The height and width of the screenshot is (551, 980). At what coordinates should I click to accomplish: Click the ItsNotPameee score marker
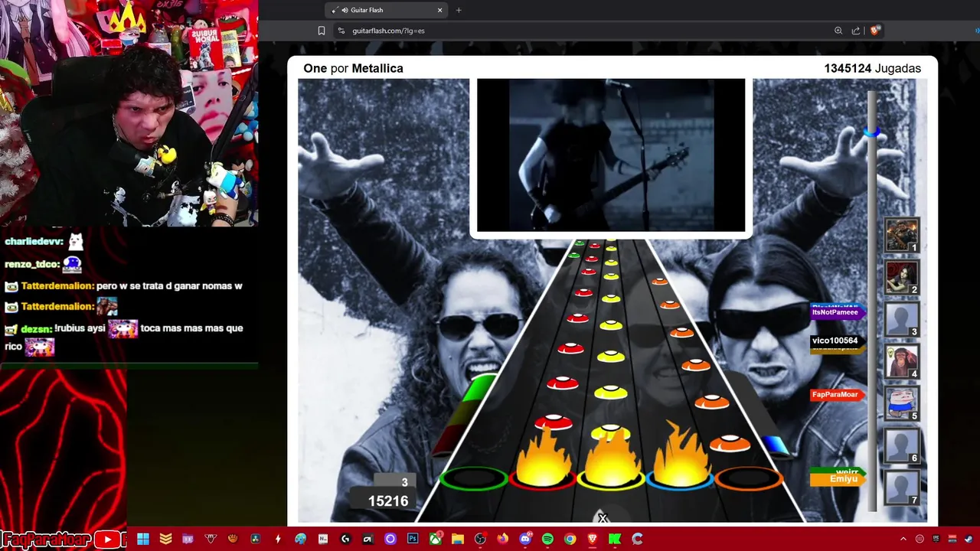pyautogui.click(x=838, y=312)
